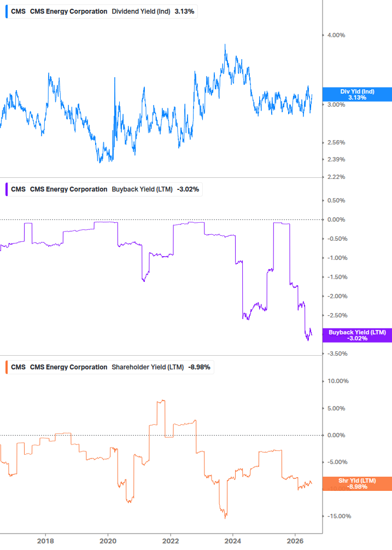Click the -8.98% value in the Shareholder Yield legend
392x550 pixels.
coord(199,367)
